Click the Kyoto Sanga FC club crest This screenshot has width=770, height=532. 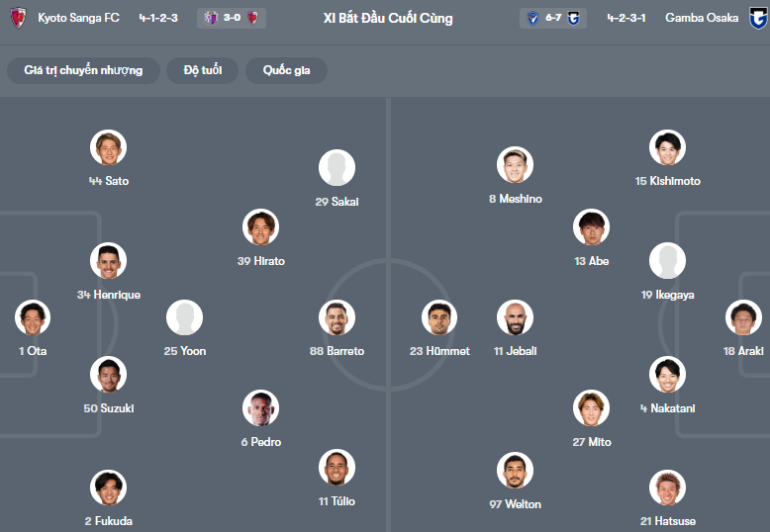click(18, 18)
